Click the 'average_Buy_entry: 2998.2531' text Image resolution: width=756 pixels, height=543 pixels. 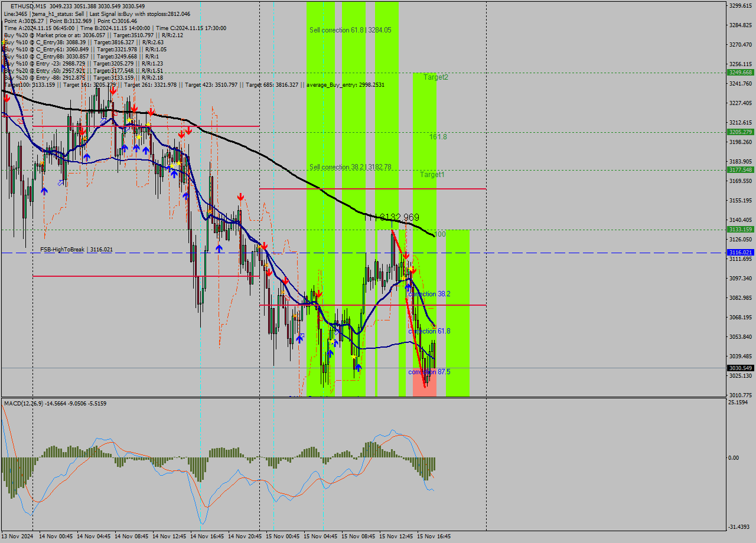click(x=345, y=84)
